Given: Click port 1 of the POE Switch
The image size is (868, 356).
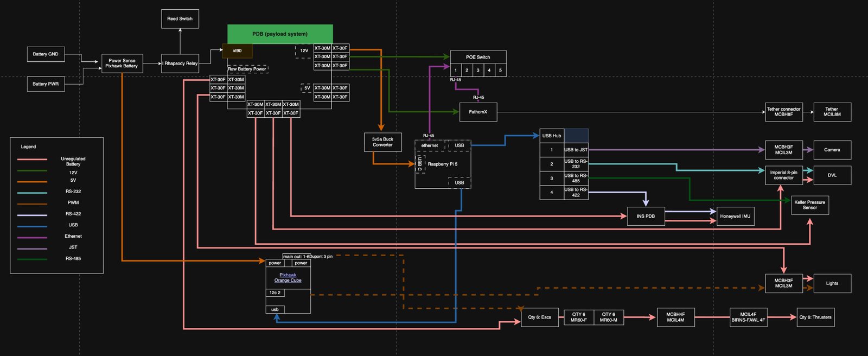Looking at the screenshot, I should pos(456,70).
